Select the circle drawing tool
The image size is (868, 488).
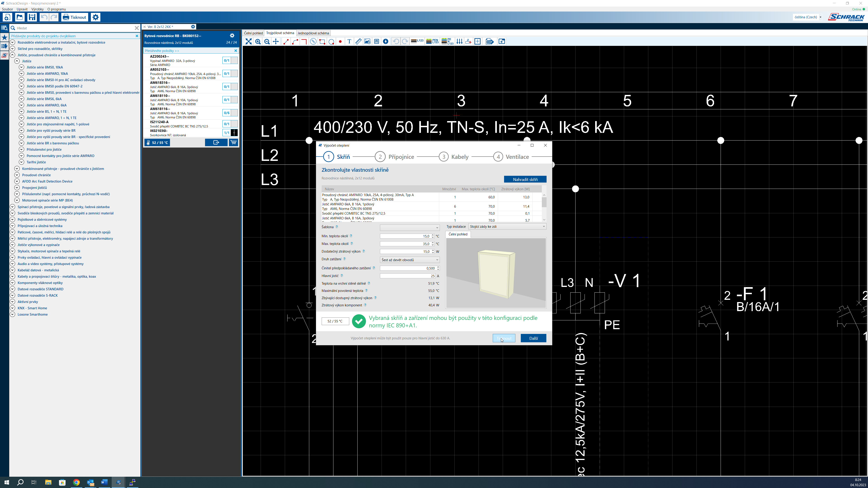click(331, 41)
